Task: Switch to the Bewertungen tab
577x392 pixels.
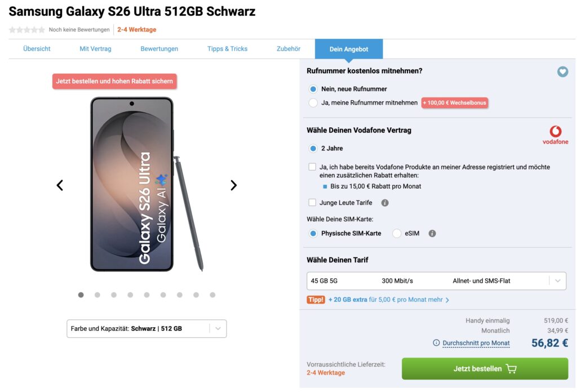Action: point(159,49)
